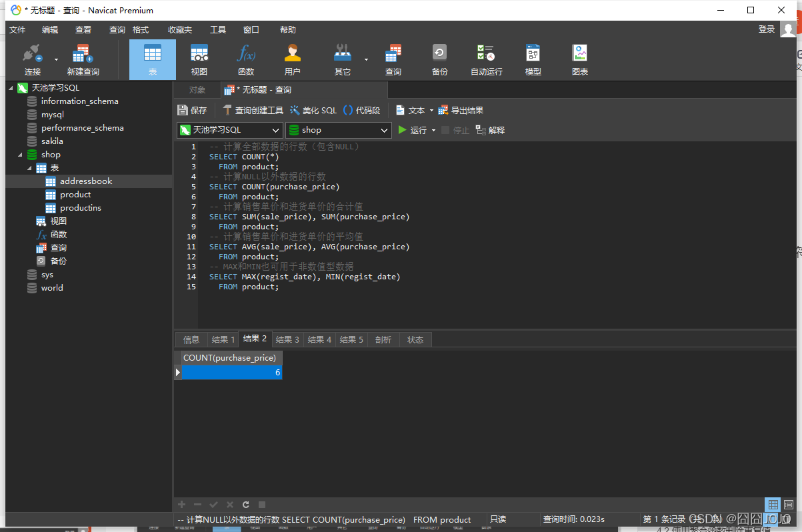Select the world database
802x532 pixels.
point(52,288)
